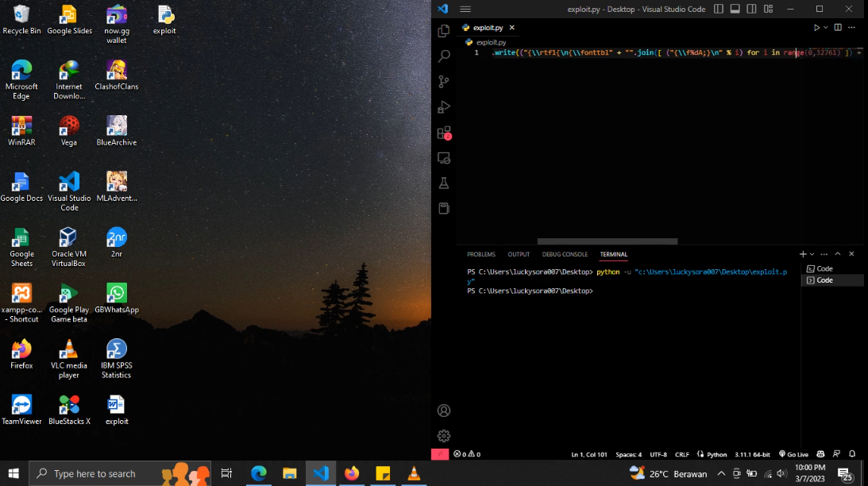
Task: Open Source Control view
Action: [x=443, y=81]
